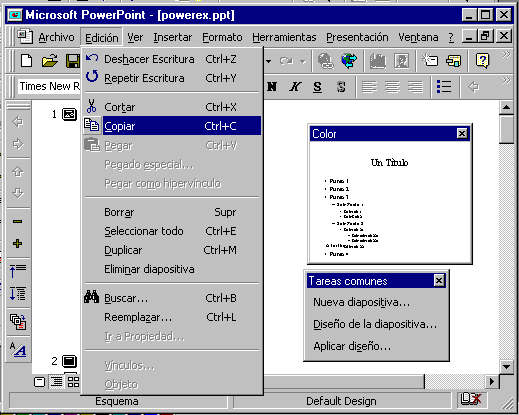Image resolution: width=519 pixels, height=415 pixels.
Task: Click Demote arrow in outlining toolbar
Action: (18, 144)
